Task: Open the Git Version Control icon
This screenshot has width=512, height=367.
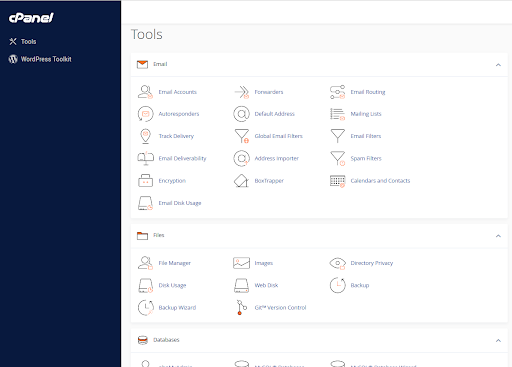Action: pos(241,307)
